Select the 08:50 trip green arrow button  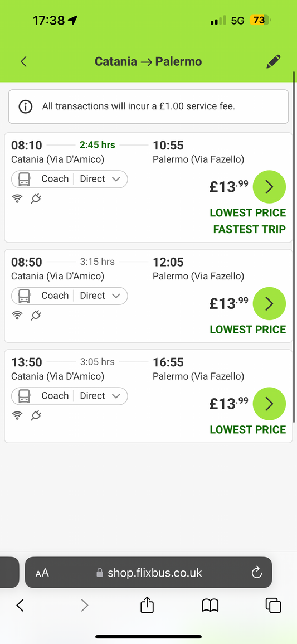coord(269,303)
